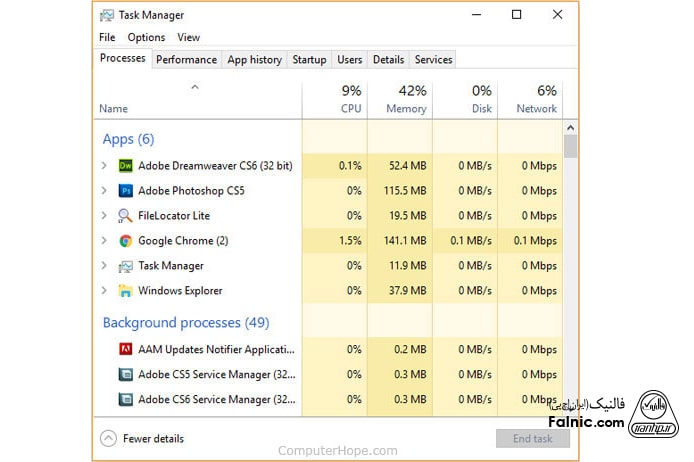Click the Adobe Photoshop CS5 icon

(126, 190)
